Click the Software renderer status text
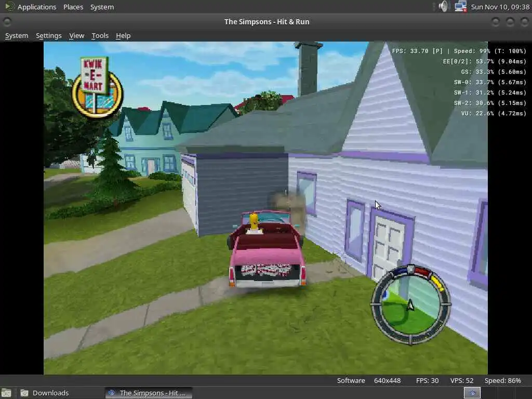 point(351,381)
